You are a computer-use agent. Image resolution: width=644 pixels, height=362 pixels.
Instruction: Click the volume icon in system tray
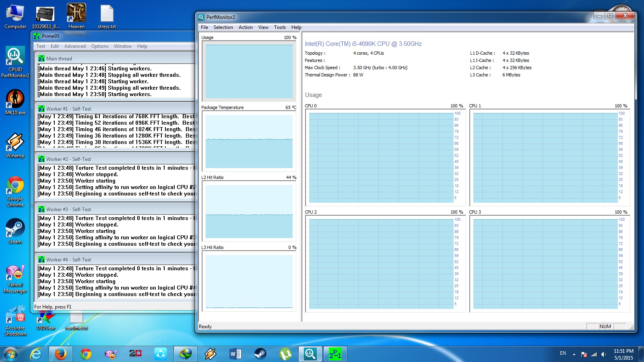click(603, 354)
